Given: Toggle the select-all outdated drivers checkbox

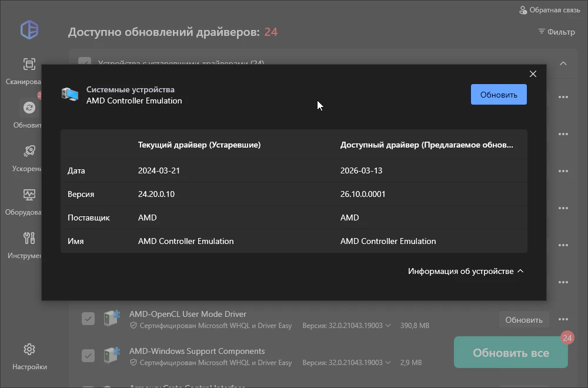Looking at the screenshot, I should 85,62.
